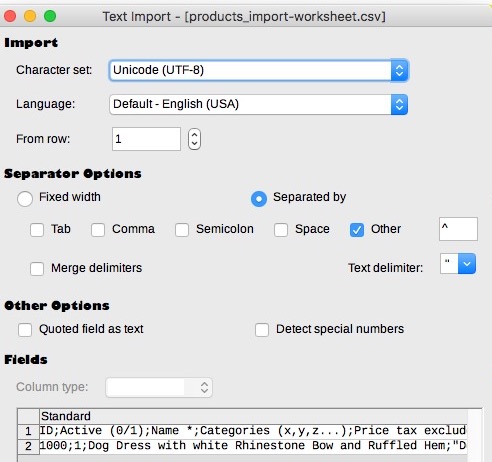Click the From row number field
Viewport: 492px width, 462px height.
click(146, 139)
